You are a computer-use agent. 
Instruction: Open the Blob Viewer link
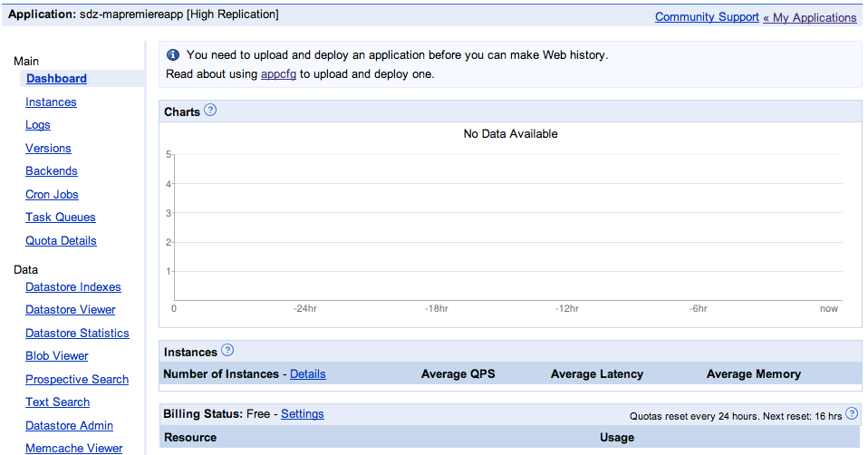click(x=57, y=356)
